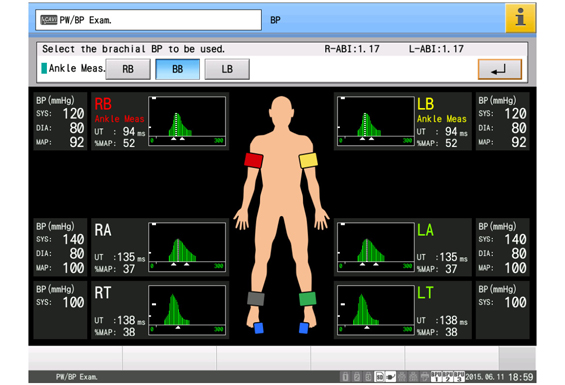Click the BPU 2 status icon
Screen dimensions: 565x385
(x=448, y=377)
